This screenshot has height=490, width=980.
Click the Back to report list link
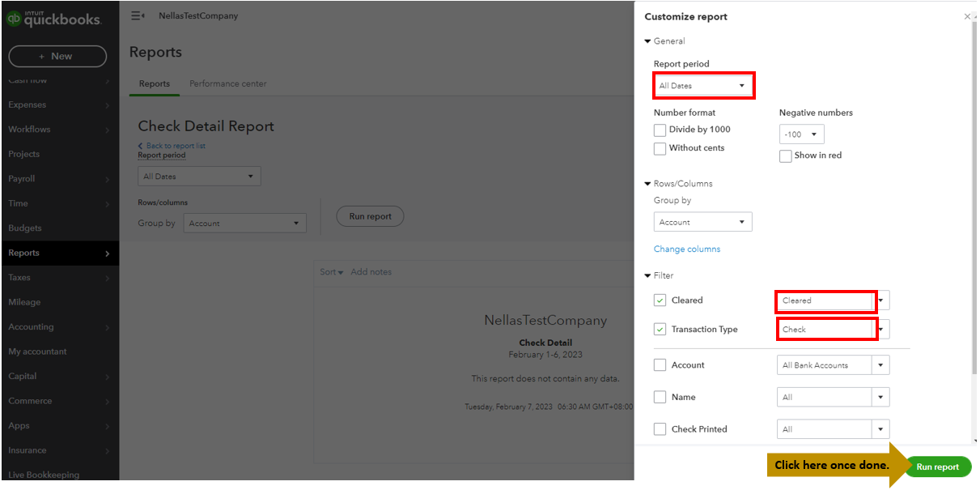click(x=176, y=146)
